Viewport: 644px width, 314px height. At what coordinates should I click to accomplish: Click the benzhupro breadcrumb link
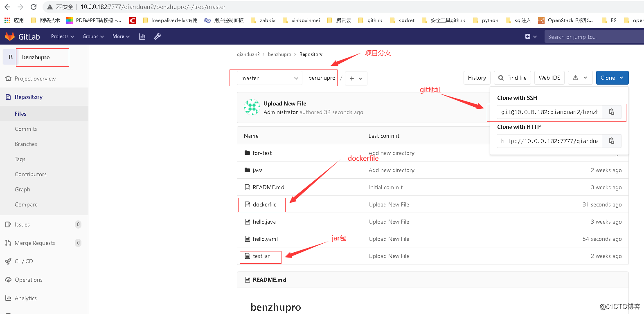(x=279, y=54)
